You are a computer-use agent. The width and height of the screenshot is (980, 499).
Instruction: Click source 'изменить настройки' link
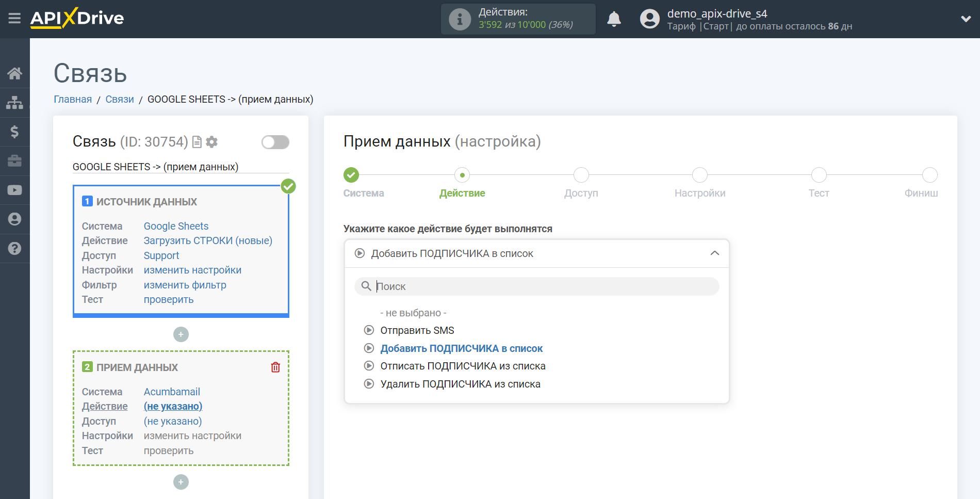pyautogui.click(x=192, y=270)
